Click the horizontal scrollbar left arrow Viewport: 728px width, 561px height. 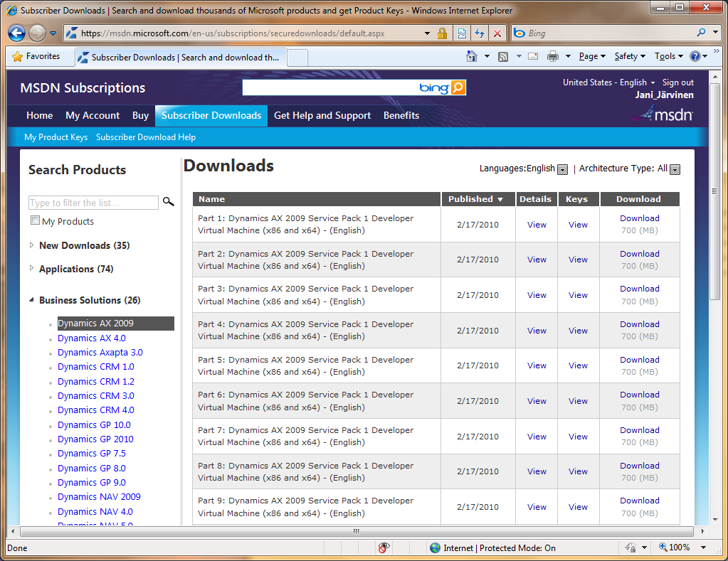coord(13,531)
